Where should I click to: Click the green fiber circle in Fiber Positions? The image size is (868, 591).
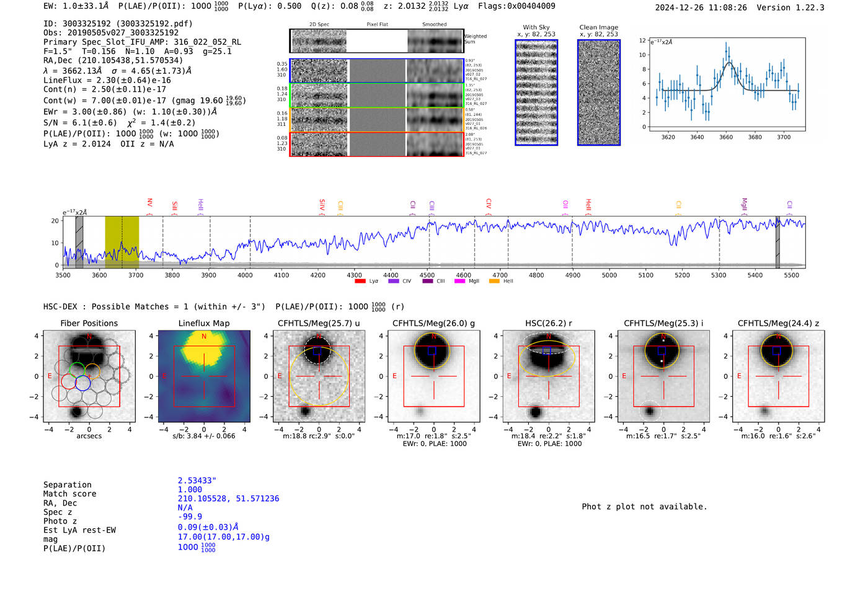pyautogui.click(x=77, y=370)
